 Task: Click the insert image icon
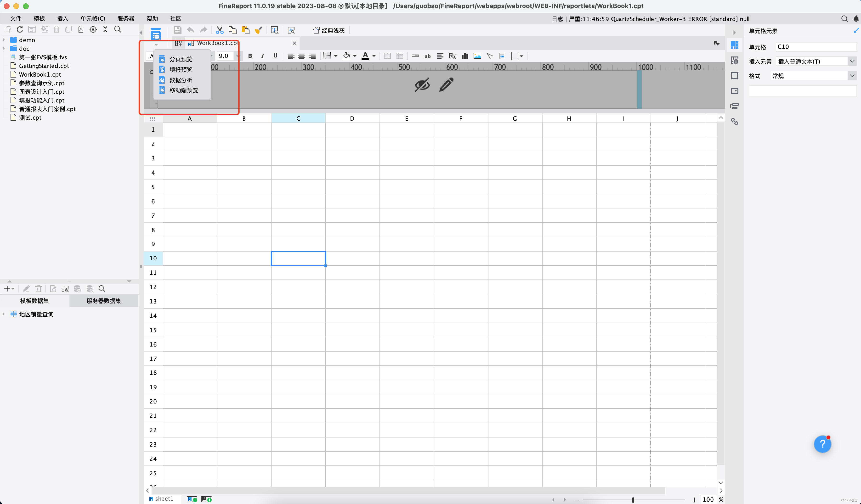pyautogui.click(x=477, y=56)
